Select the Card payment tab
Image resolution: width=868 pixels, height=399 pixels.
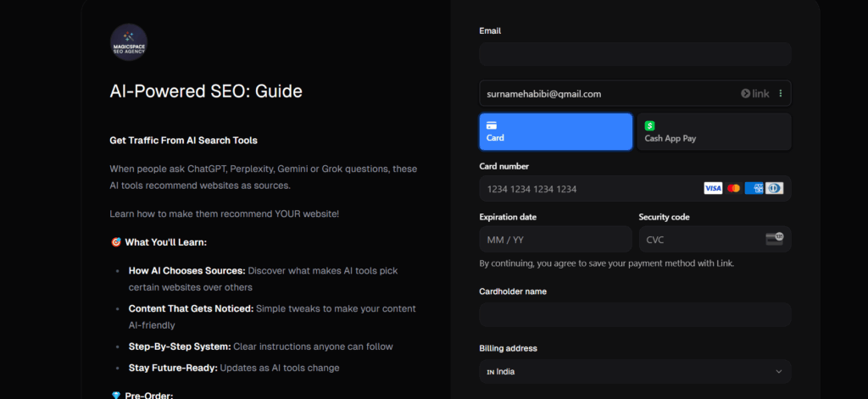(555, 131)
